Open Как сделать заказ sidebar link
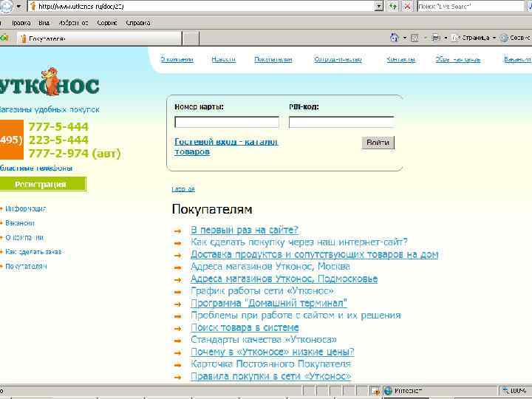Image resolution: width=532 pixels, height=399 pixels. [33, 252]
